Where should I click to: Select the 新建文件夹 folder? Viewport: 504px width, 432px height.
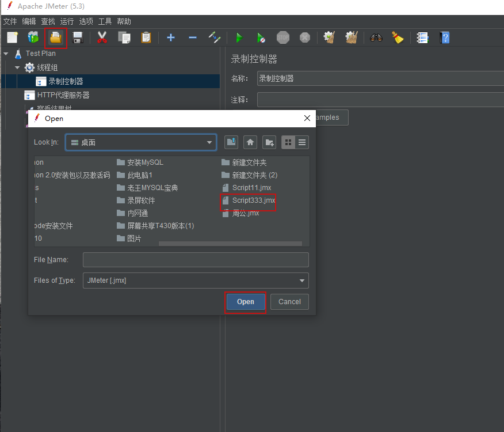(245, 162)
